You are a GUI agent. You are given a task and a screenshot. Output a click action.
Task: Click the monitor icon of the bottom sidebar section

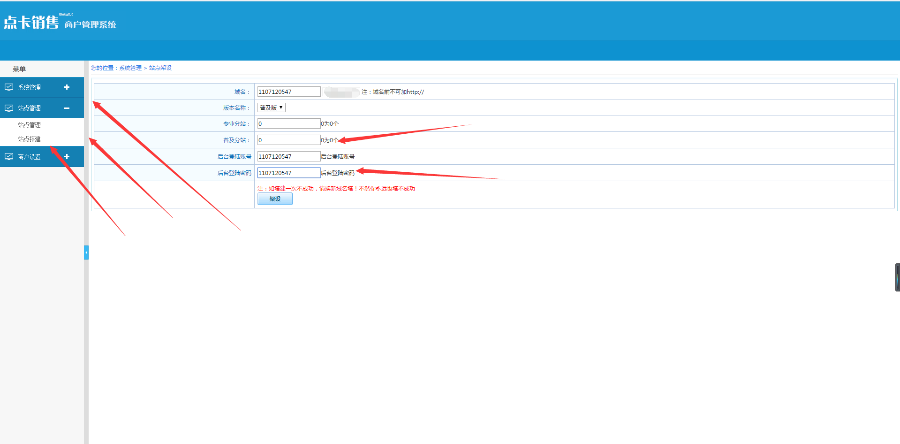point(9,156)
